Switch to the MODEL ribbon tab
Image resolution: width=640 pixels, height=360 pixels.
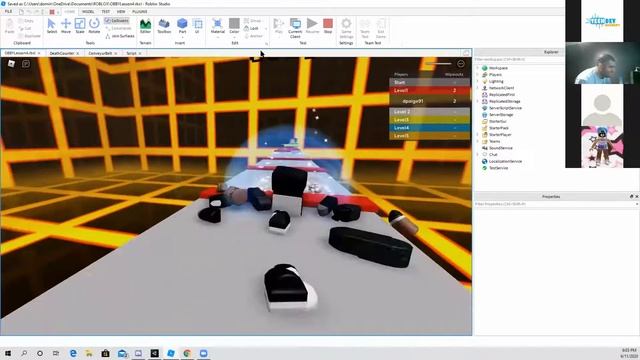(88, 12)
